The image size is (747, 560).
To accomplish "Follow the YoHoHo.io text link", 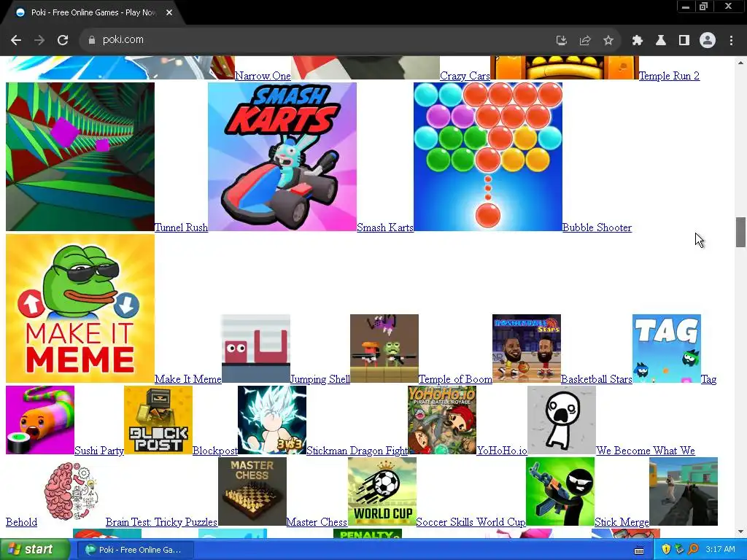I will tap(502, 451).
